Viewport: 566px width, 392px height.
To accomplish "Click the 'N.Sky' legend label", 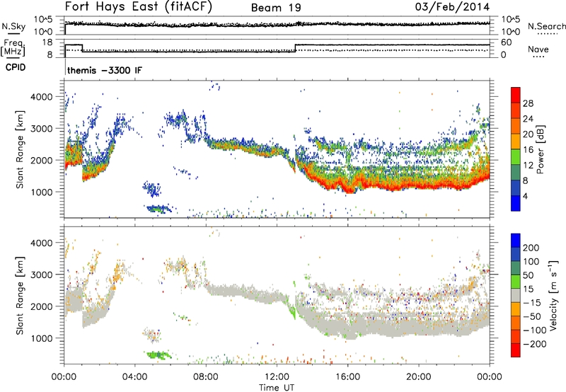I will pos(13,26).
